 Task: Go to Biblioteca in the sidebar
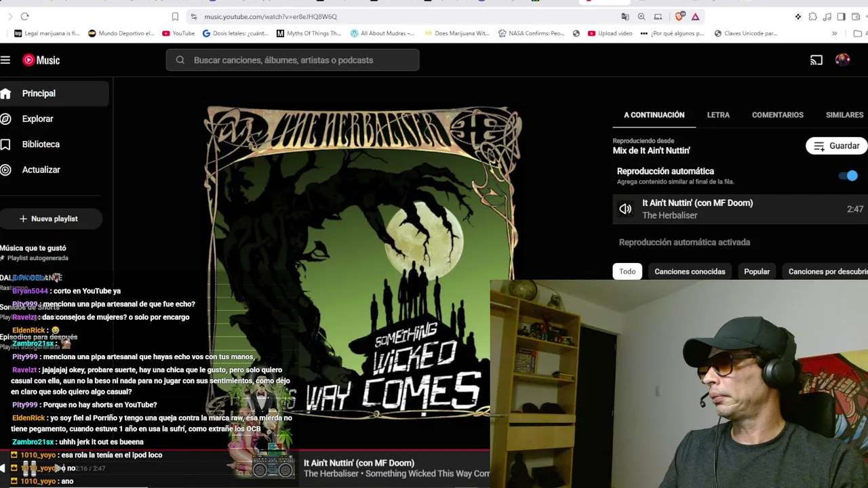pyautogui.click(x=54, y=144)
